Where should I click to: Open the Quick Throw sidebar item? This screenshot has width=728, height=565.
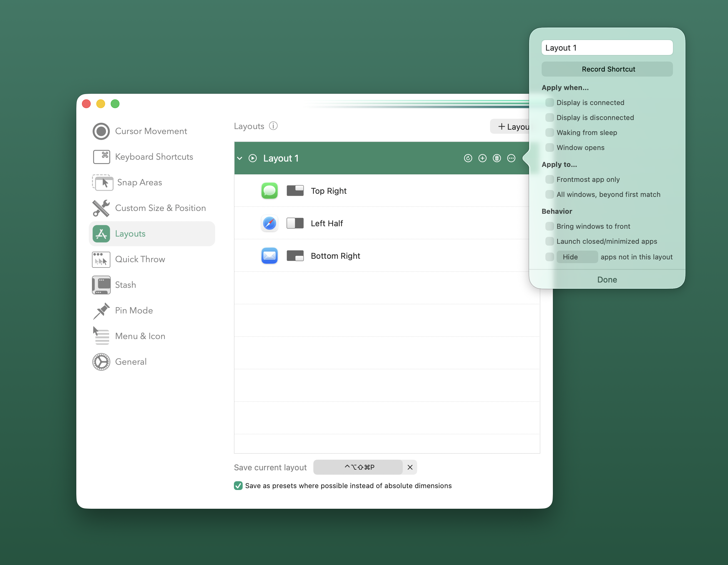point(152,259)
